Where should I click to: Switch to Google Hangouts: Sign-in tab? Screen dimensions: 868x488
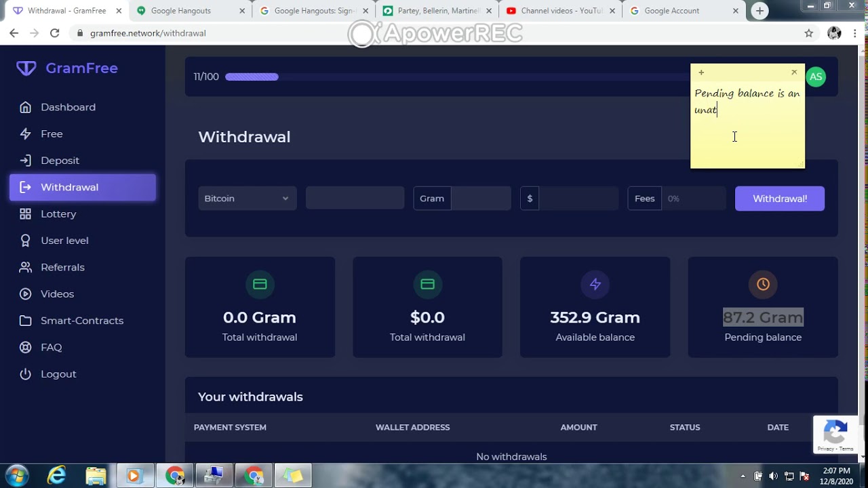[x=314, y=11]
